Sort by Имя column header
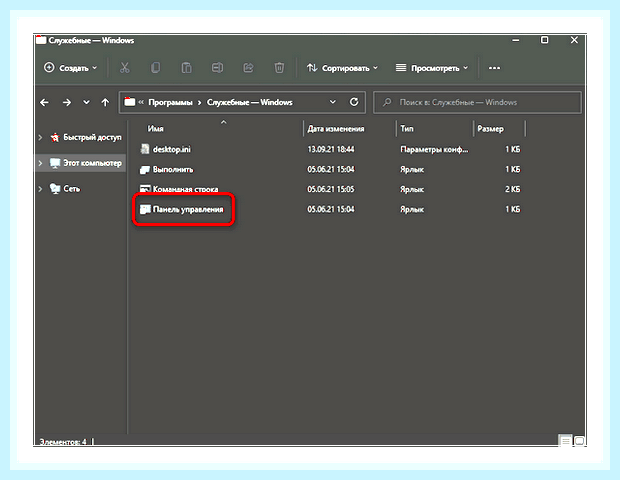This screenshot has width=620, height=480. 155,129
